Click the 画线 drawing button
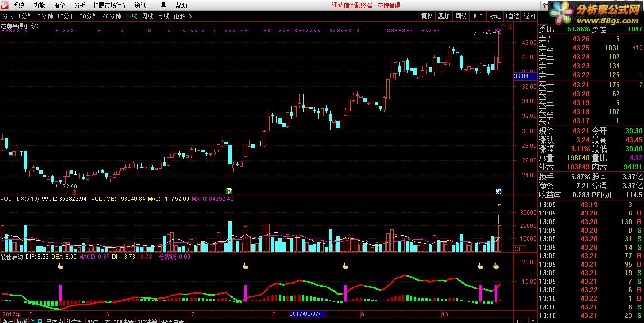The width and height of the screenshot is (644, 323). click(461, 16)
